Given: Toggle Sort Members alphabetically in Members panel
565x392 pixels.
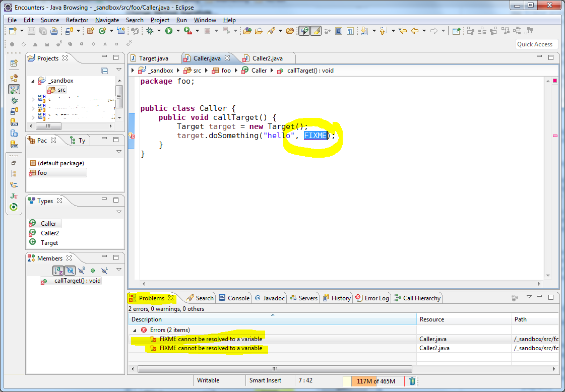Looking at the screenshot, I should coord(58,271).
